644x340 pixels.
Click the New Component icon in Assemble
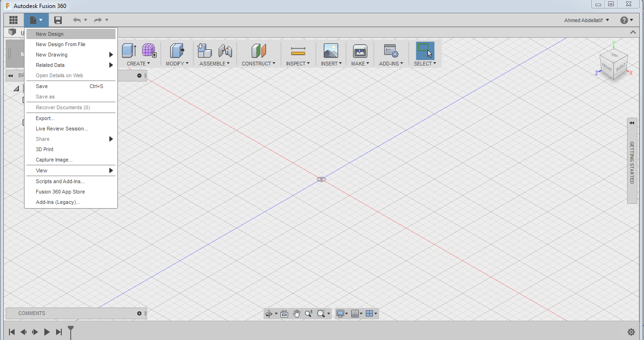tap(205, 51)
